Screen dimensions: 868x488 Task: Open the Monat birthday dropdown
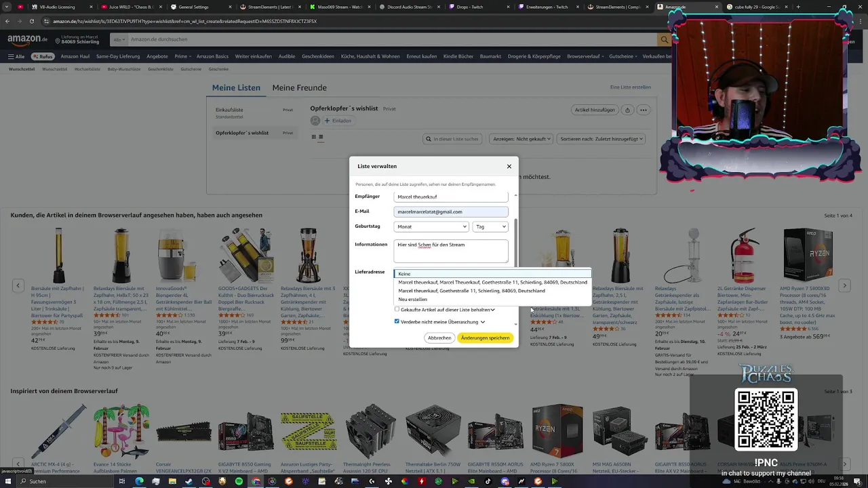431,227
